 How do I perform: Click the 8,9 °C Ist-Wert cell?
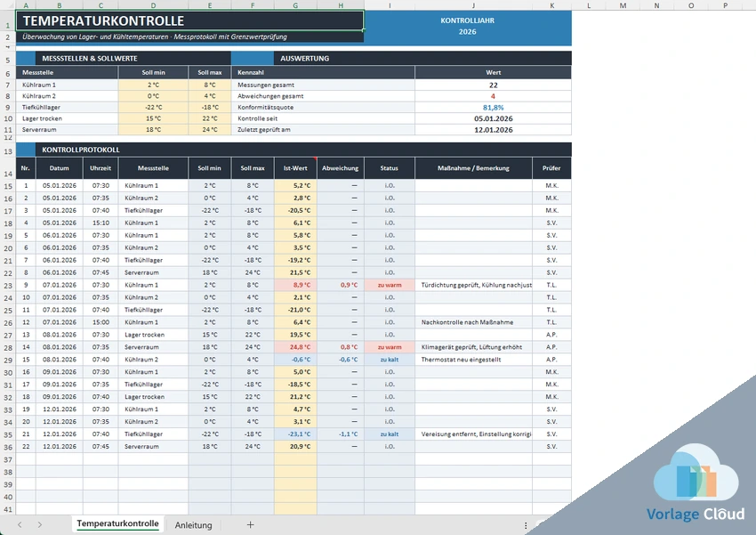click(295, 285)
